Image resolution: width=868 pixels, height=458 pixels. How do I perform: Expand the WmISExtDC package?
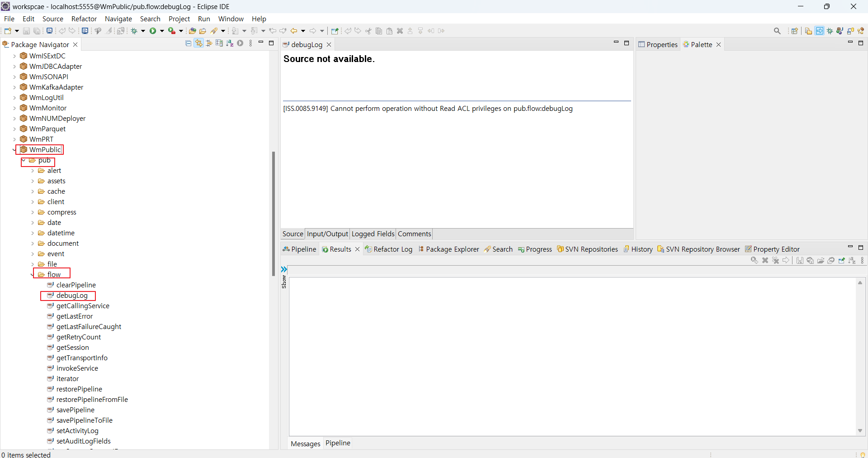(14, 56)
